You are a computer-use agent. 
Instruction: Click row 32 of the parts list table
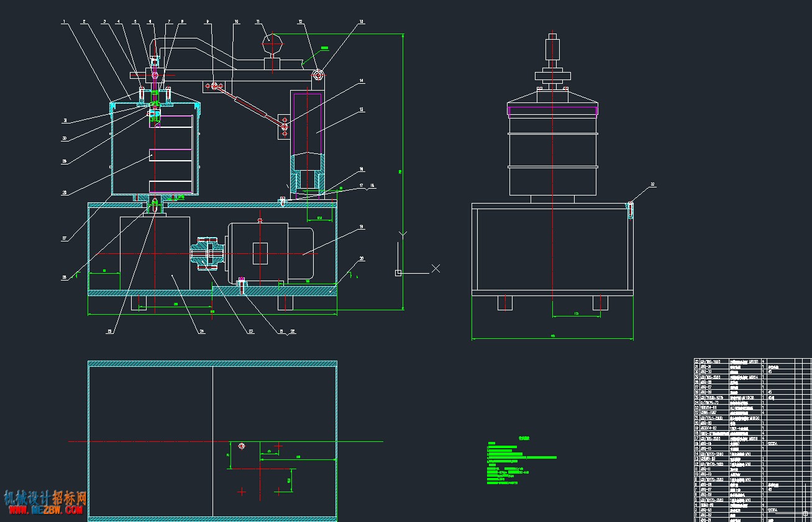click(752, 361)
